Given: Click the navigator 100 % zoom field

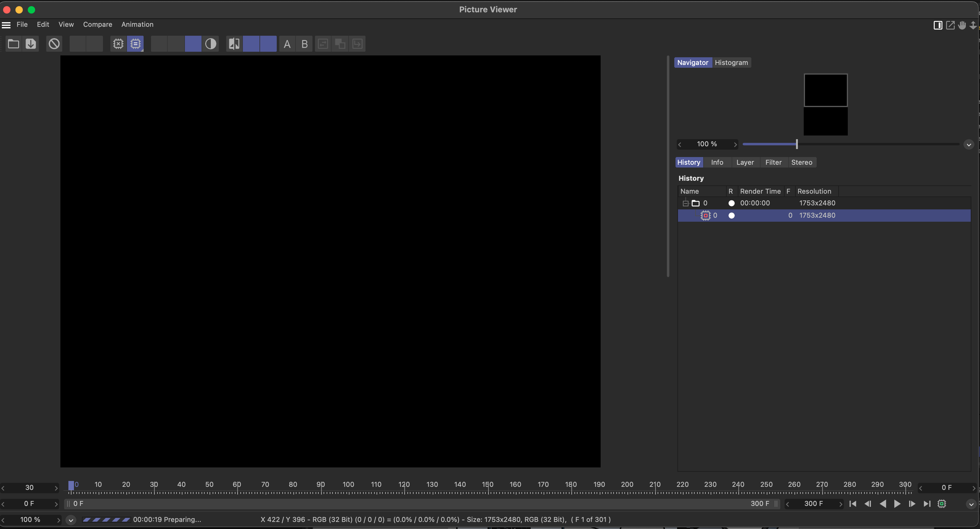Looking at the screenshot, I should 707,144.
